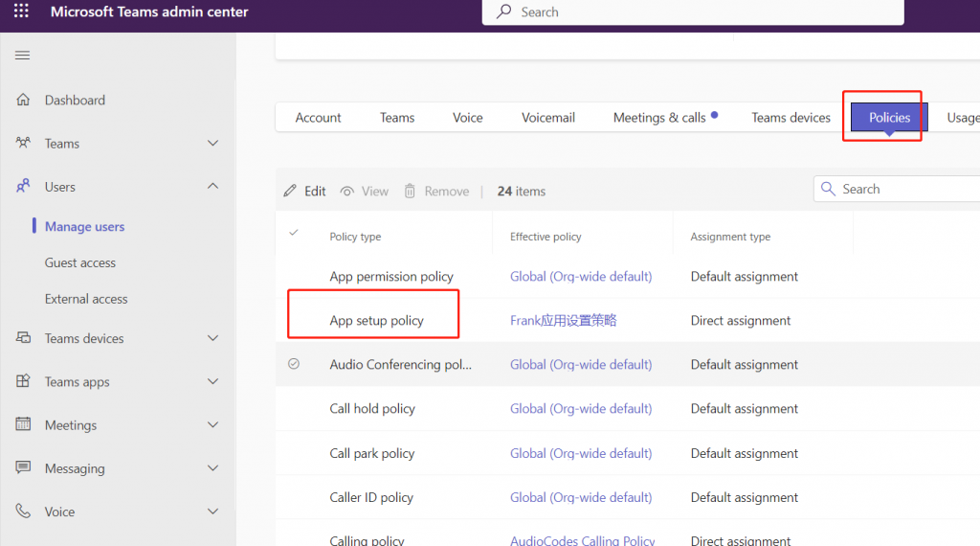Open Guest access in sidebar

[80, 262]
